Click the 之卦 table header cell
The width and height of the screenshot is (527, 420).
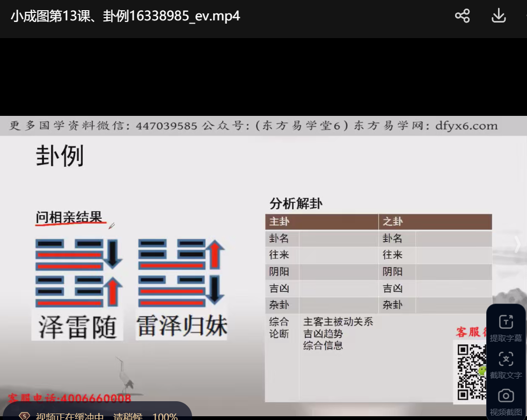(x=435, y=222)
